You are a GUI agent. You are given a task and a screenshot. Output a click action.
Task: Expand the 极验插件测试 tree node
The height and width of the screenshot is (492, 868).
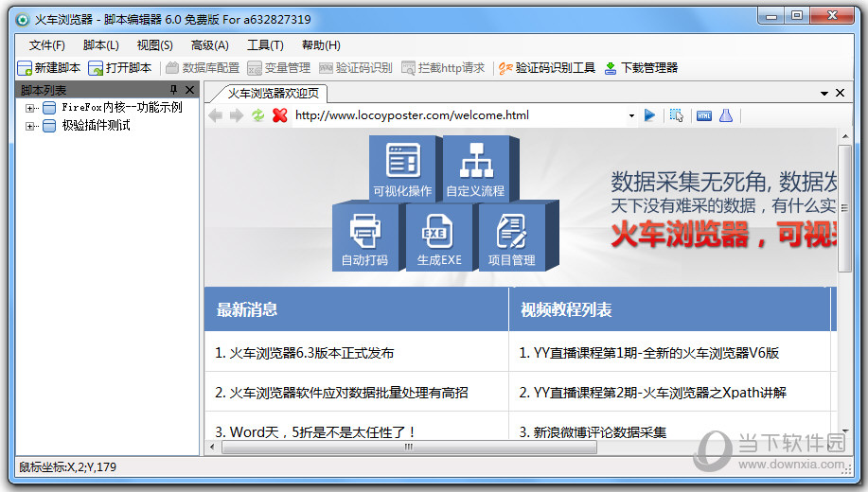(29, 126)
